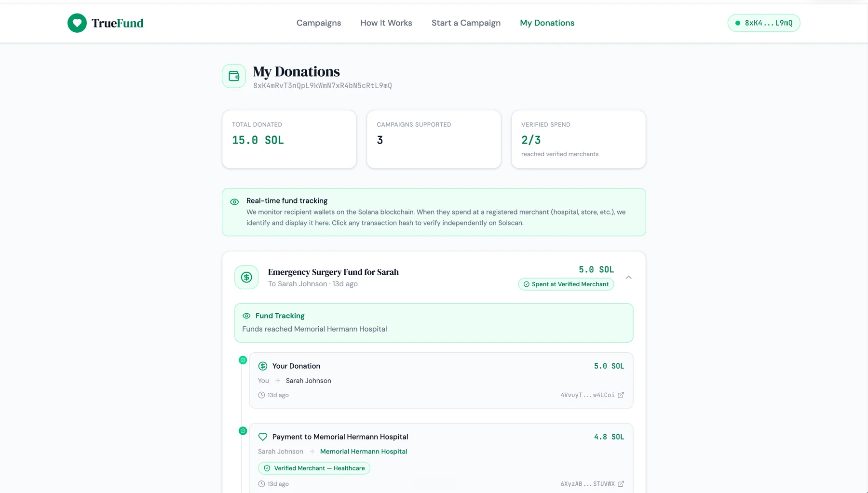Screen dimensions: 868x493
Task: Click the clock icon in Memorial Hermann payment card
Action: click(x=261, y=484)
